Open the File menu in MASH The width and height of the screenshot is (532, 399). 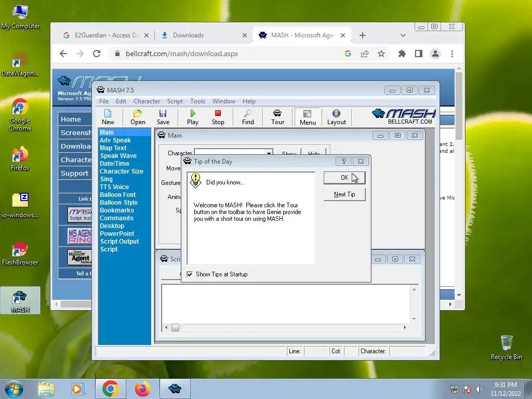click(104, 101)
